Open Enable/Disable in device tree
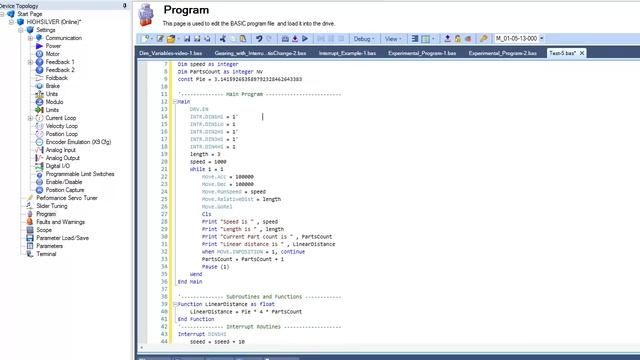Image resolution: width=640 pixels, height=360 pixels. click(x=64, y=182)
